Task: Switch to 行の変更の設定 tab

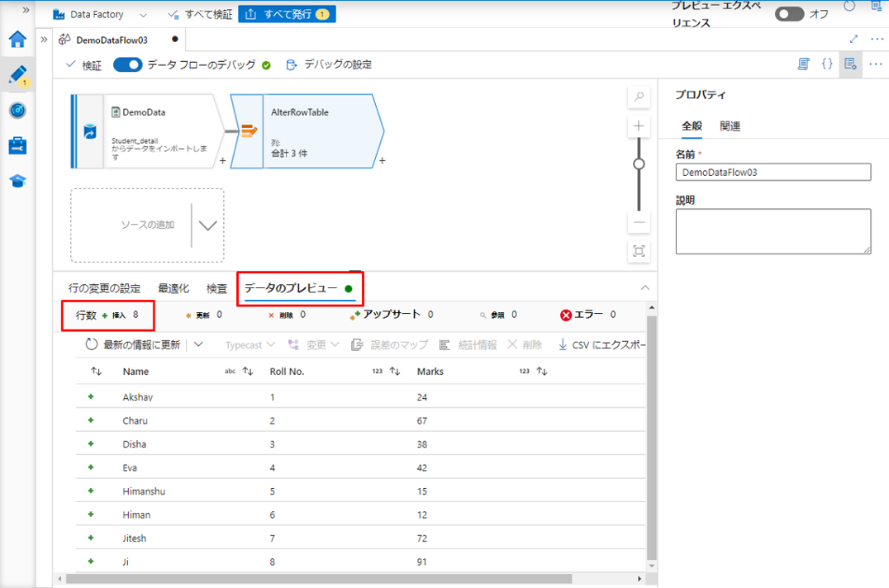Action: coord(104,288)
